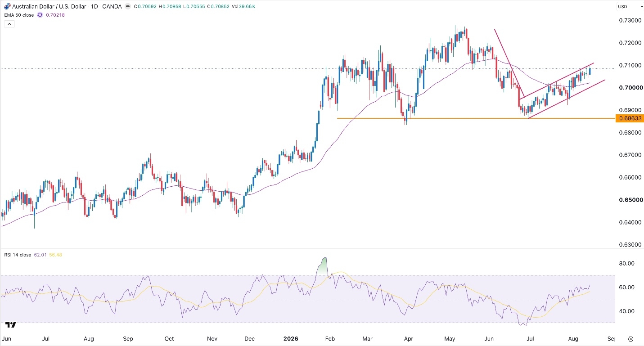Click the Apr label on the time axis

(409, 338)
